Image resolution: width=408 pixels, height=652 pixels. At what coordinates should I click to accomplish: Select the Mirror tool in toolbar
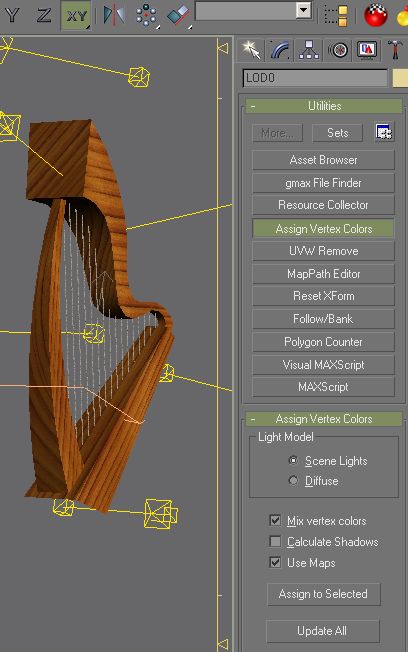pyautogui.click(x=114, y=15)
